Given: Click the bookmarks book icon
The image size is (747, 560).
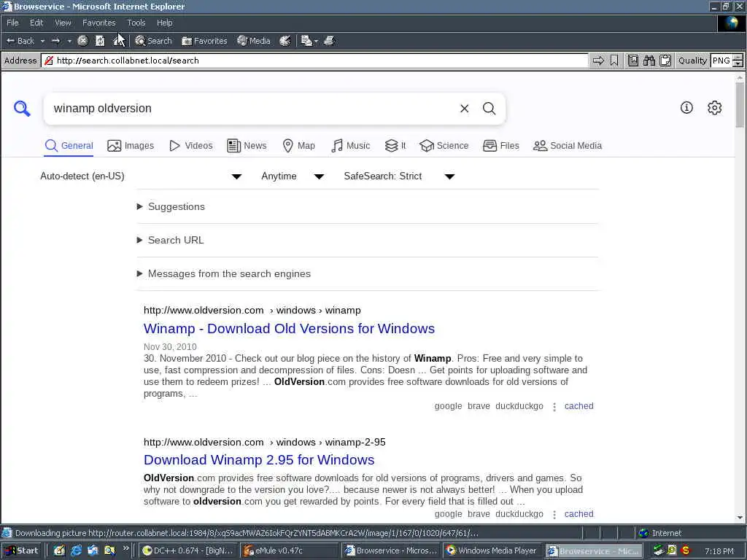Looking at the screenshot, I should (633, 61).
